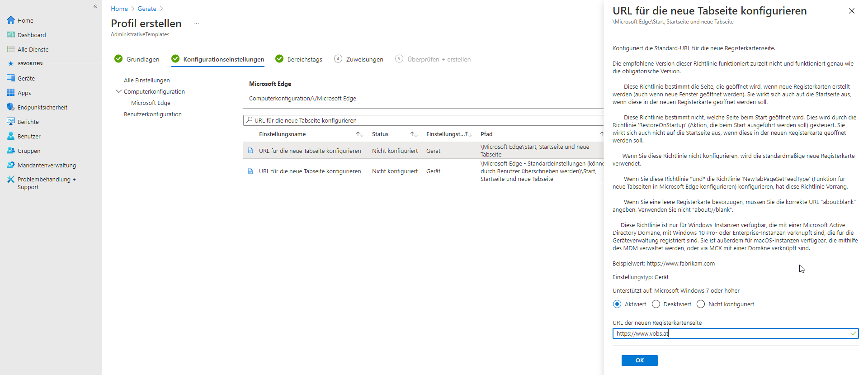Select the Deaktiviert radio button

click(x=656, y=304)
